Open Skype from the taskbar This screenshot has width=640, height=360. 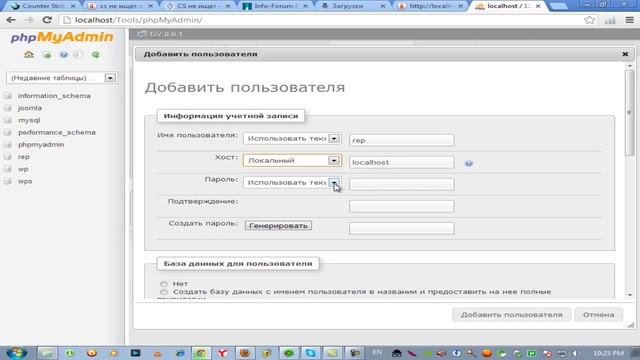point(310,353)
